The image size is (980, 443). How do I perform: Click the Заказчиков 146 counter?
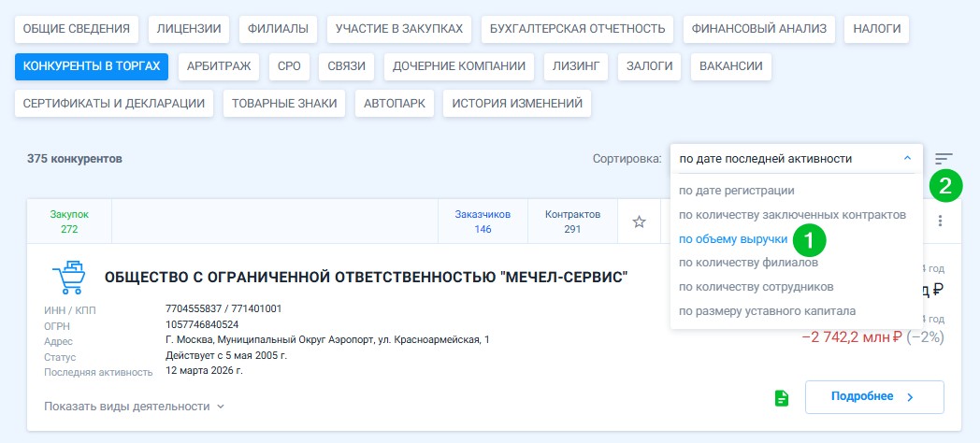tap(483, 221)
